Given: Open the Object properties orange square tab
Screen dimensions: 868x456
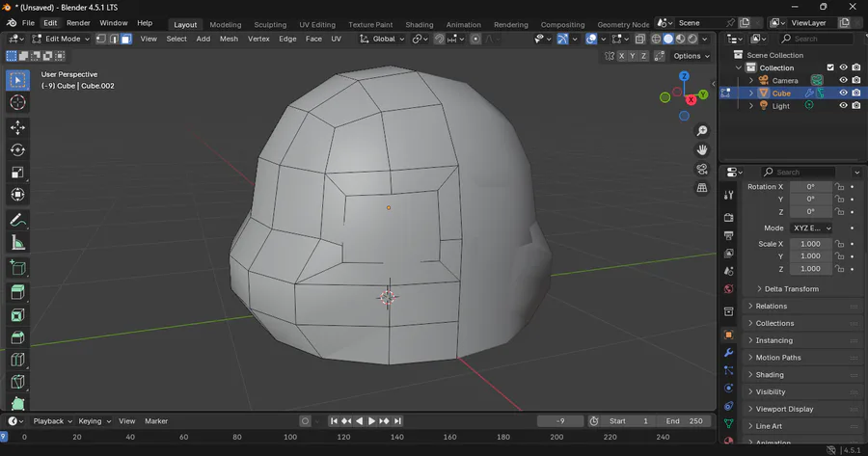Looking at the screenshot, I should click(728, 335).
